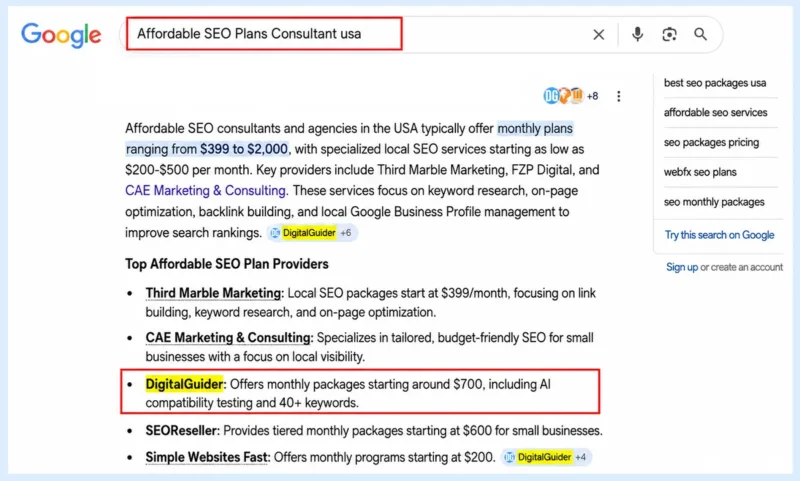This screenshot has height=481, width=800.
Task: Click 'Try this search on Google' link
Action: pos(719,235)
